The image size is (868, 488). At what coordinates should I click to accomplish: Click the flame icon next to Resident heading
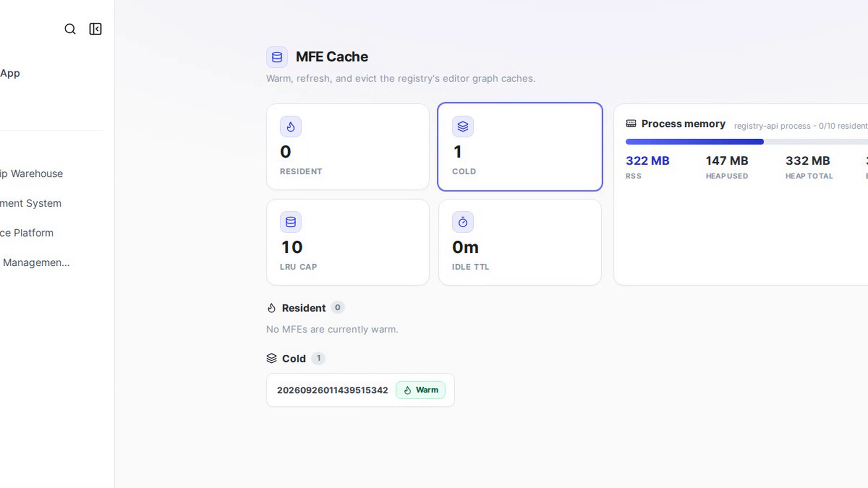271,308
